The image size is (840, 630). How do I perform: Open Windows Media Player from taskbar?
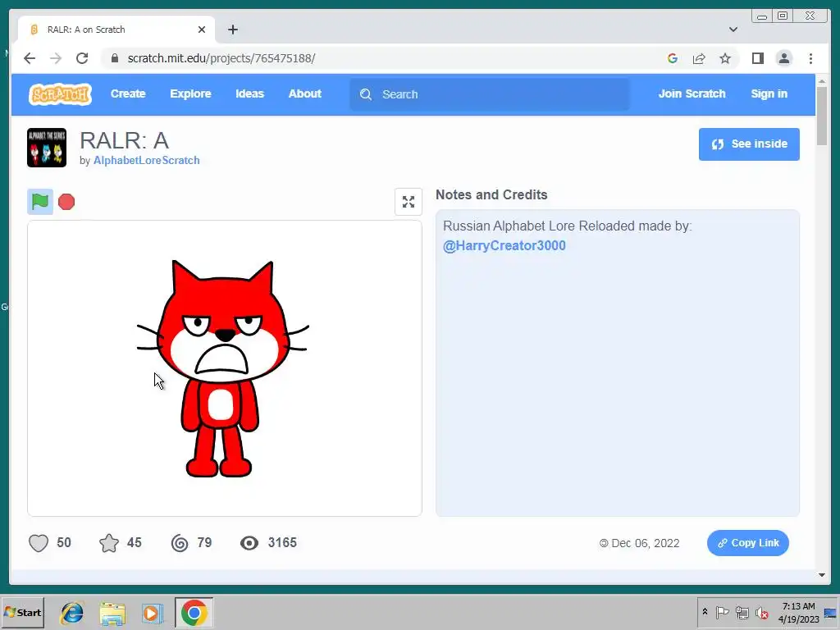(153, 613)
